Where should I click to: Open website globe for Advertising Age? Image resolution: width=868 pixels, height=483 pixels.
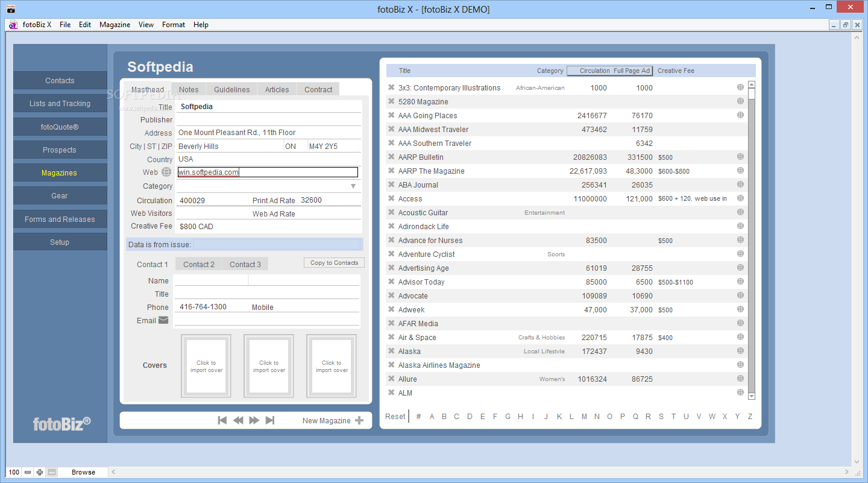coord(740,268)
